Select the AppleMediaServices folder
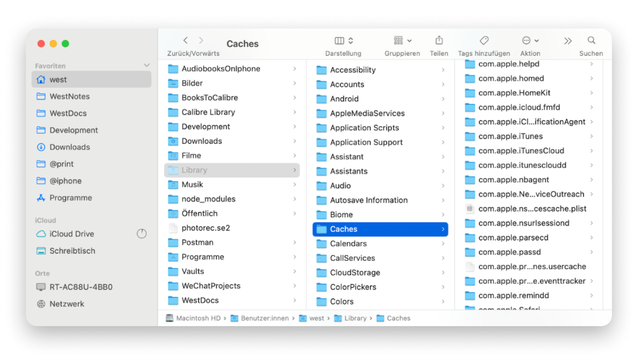The image size is (636, 364). point(380,113)
